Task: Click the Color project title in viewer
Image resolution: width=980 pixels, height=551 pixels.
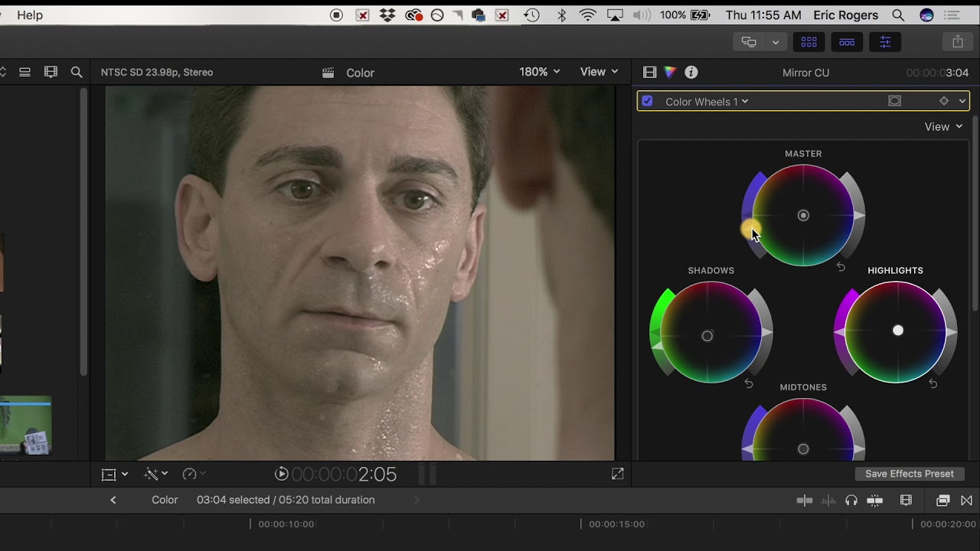Action: pos(360,73)
